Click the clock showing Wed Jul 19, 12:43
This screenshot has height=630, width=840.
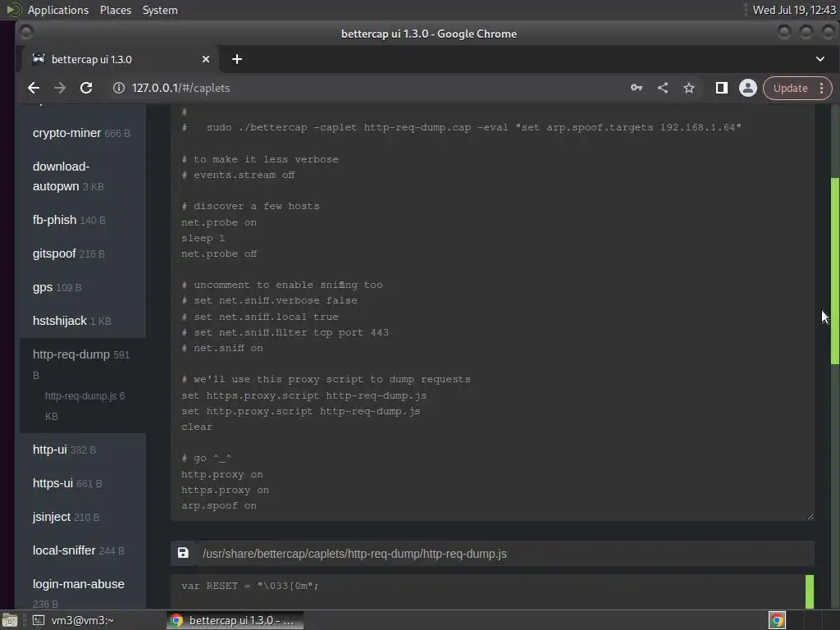(794, 10)
